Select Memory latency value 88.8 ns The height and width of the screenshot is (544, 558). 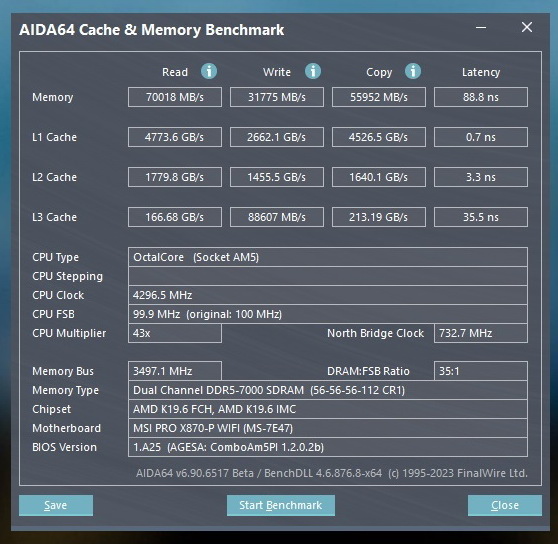[481, 97]
